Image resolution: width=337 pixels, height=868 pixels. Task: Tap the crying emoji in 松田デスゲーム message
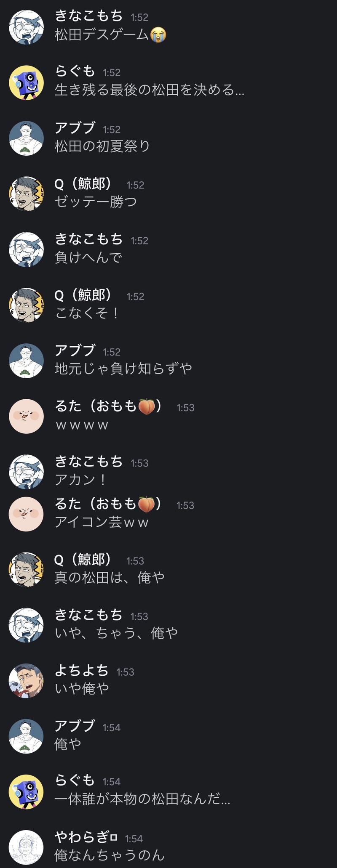[158, 35]
